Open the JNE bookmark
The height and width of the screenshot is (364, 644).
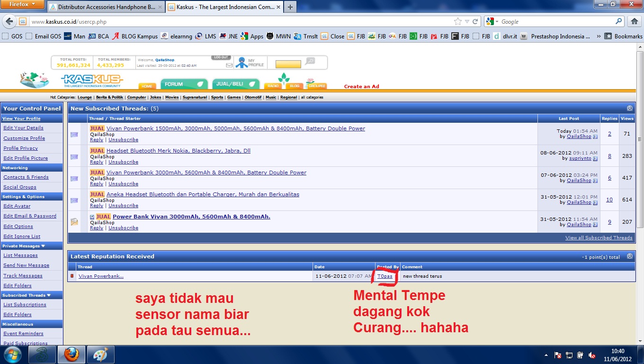(x=229, y=36)
